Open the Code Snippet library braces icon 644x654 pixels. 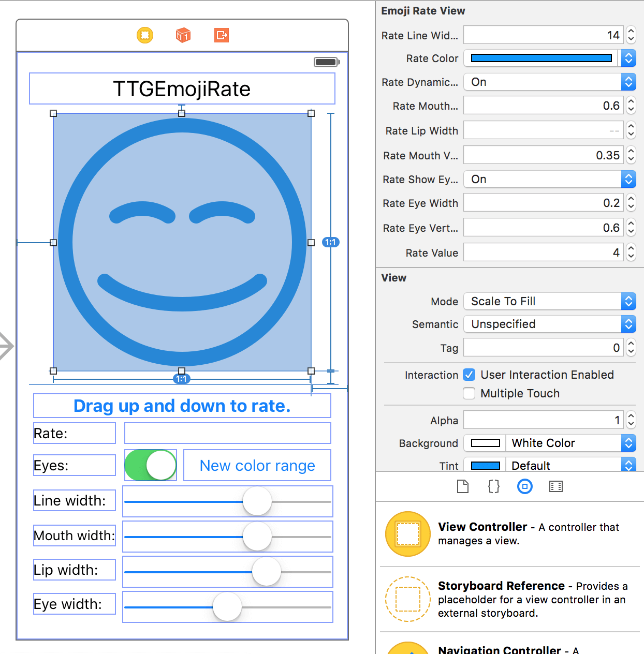[x=494, y=486]
